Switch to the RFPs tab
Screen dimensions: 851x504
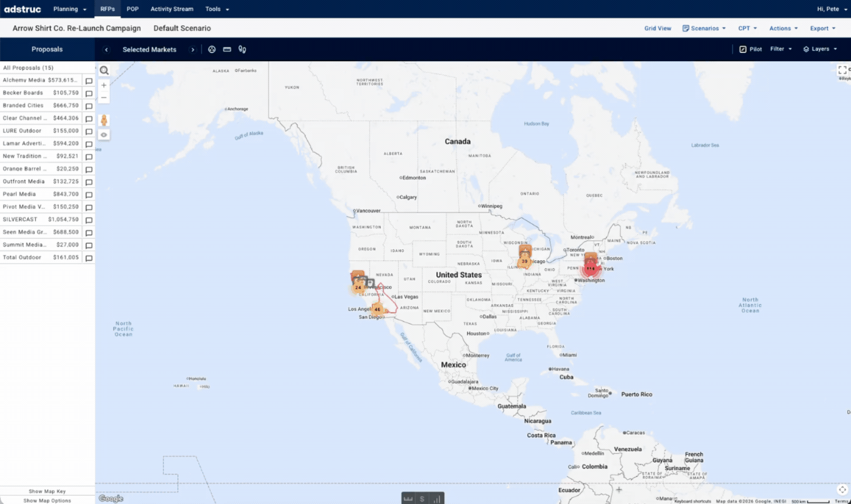tap(108, 9)
